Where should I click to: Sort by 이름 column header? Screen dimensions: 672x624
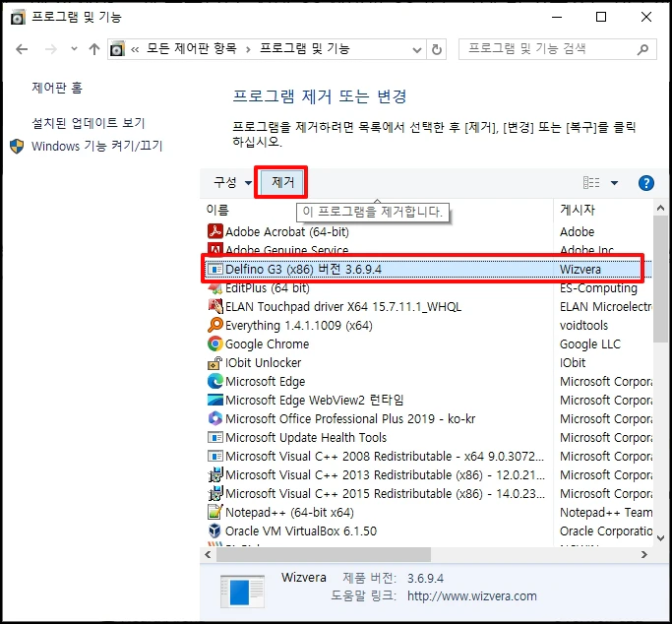pyautogui.click(x=217, y=210)
